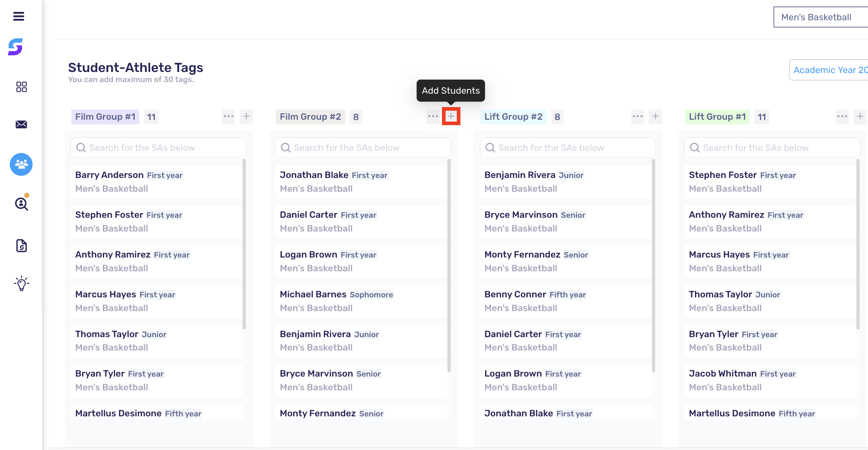Select Bryce Marvinson in Film Group #2
The height and width of the screenshot is (450, 868).
361,381
